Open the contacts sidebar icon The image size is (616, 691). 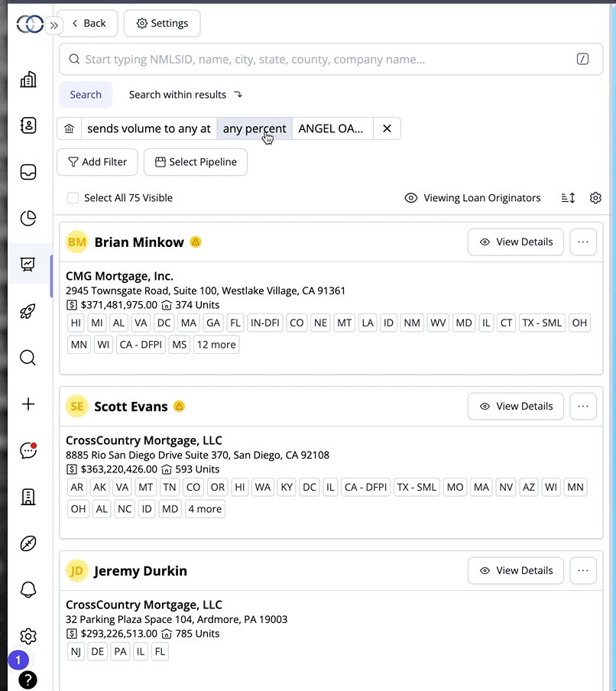[28, 125]
